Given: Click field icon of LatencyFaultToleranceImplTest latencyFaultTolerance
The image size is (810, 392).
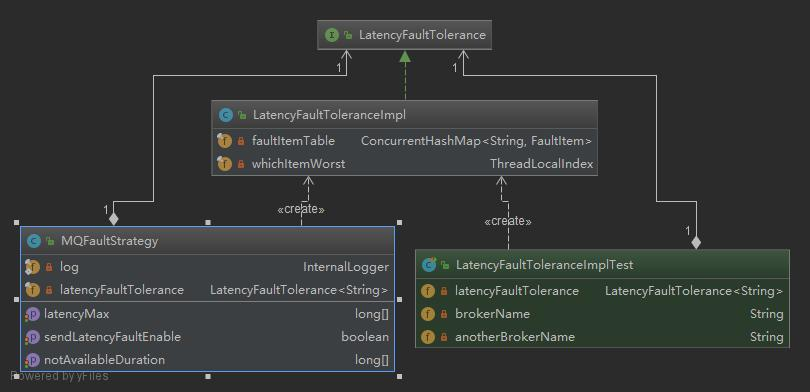Looking at the screenshot, I should coord(428,291).
